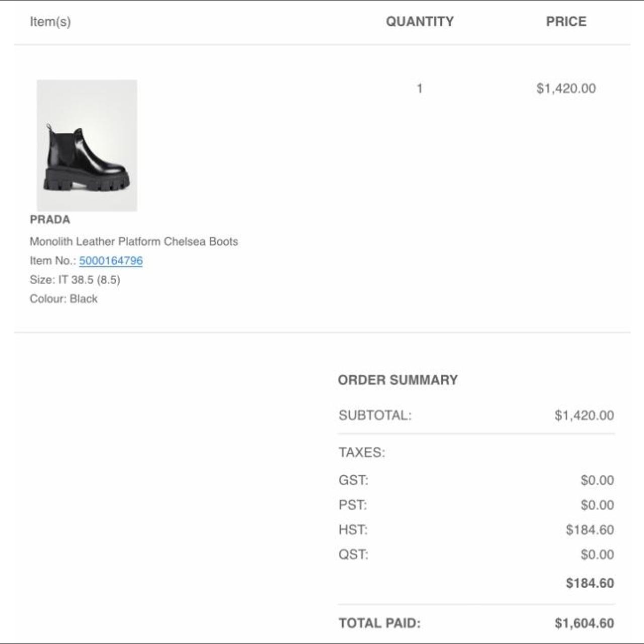
Task: Click the PRICE column header
Action: [566, 21]
